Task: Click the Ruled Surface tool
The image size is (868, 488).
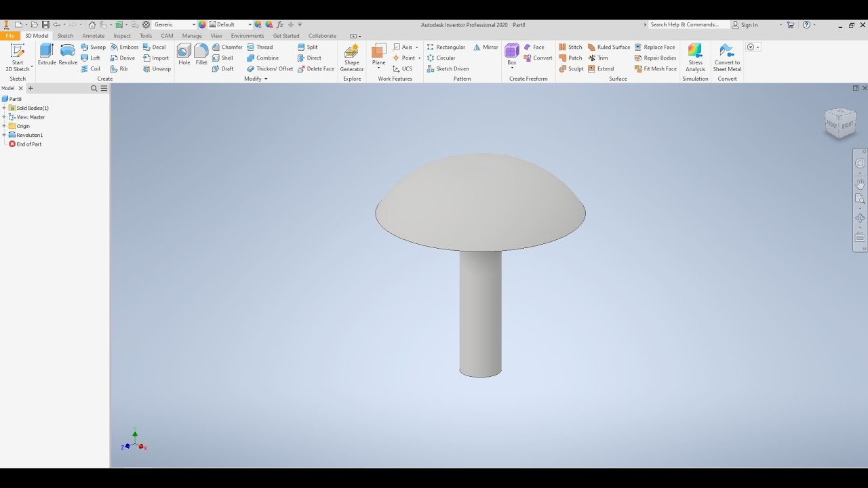Action: [609, 47]
